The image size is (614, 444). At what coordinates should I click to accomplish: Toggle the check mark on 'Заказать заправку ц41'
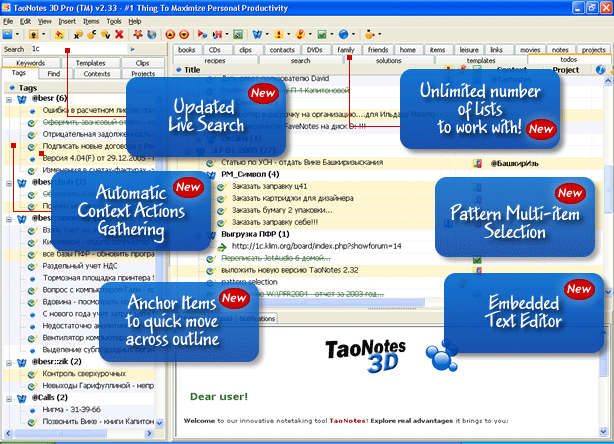pos(222,187)
